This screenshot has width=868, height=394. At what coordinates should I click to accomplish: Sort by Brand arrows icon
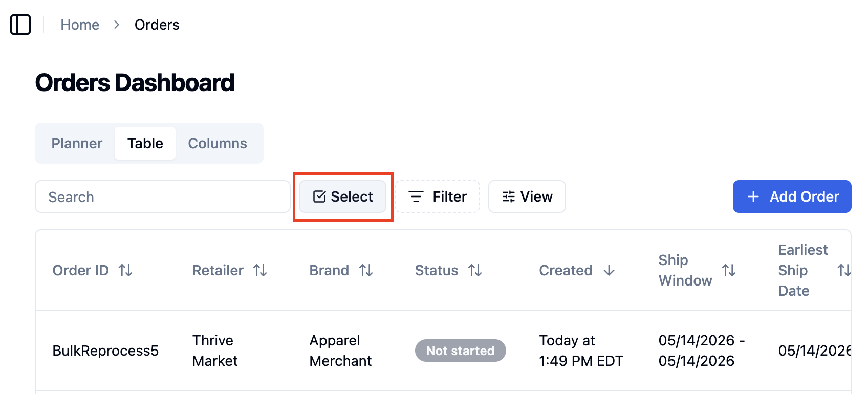click(x=366, y=270)
